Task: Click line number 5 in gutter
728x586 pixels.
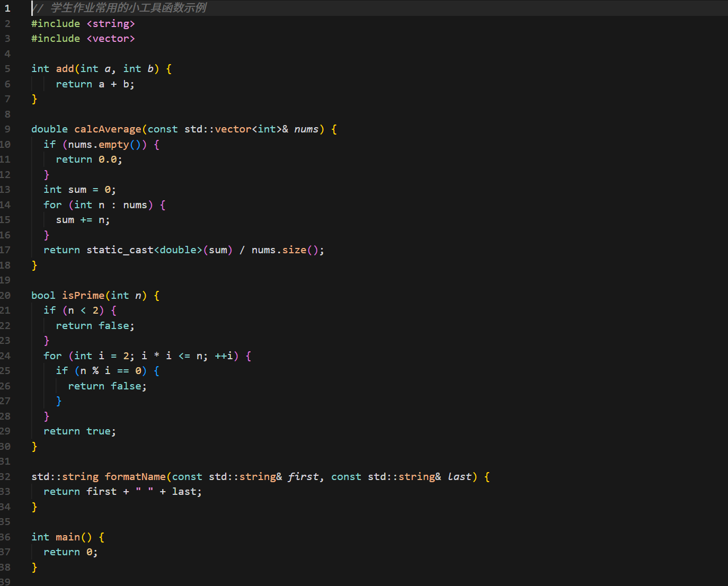Action: [x=7, y=69]
